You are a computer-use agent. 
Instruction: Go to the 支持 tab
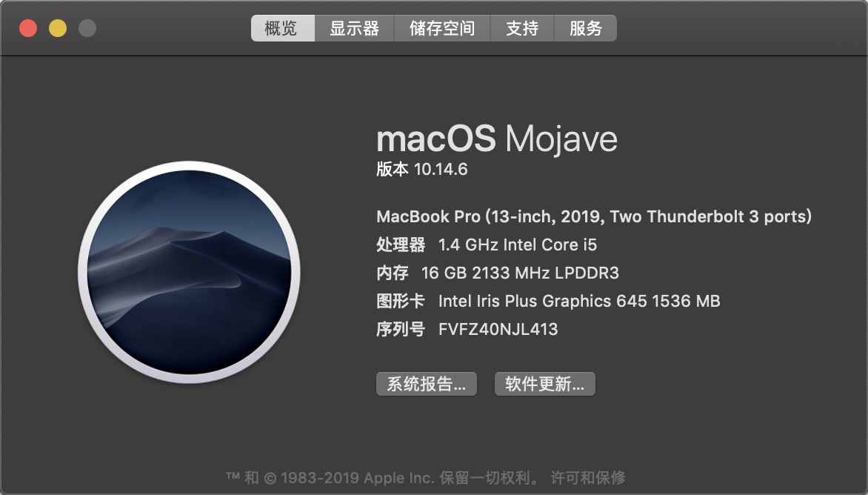pyautogui.click(x=522, y=28)
